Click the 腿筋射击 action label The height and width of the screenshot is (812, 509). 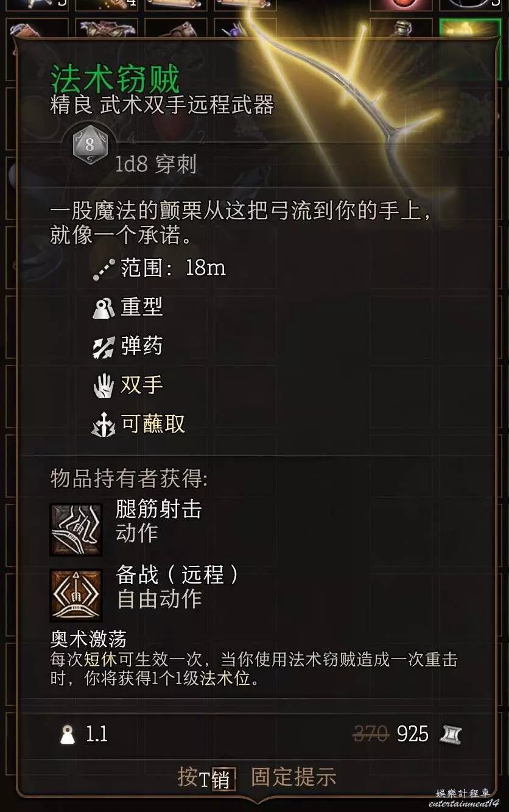point(158,509)
